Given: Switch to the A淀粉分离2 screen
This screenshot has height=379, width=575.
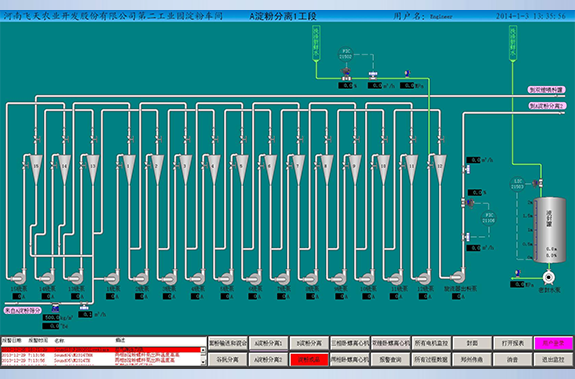Looking at the screenshot, I should (269, 360).
